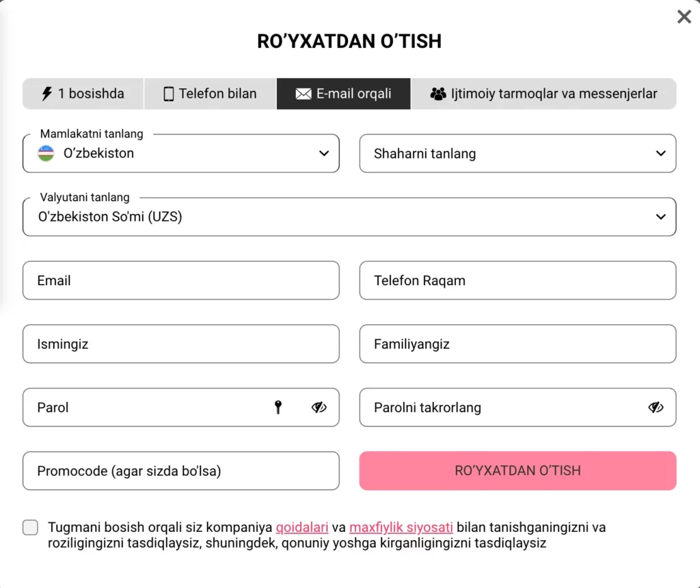Image resolution: width=700 pixels, height=588 pixels.
Task: Open the "qoidalari" rules link
Action: pos(302,527)
